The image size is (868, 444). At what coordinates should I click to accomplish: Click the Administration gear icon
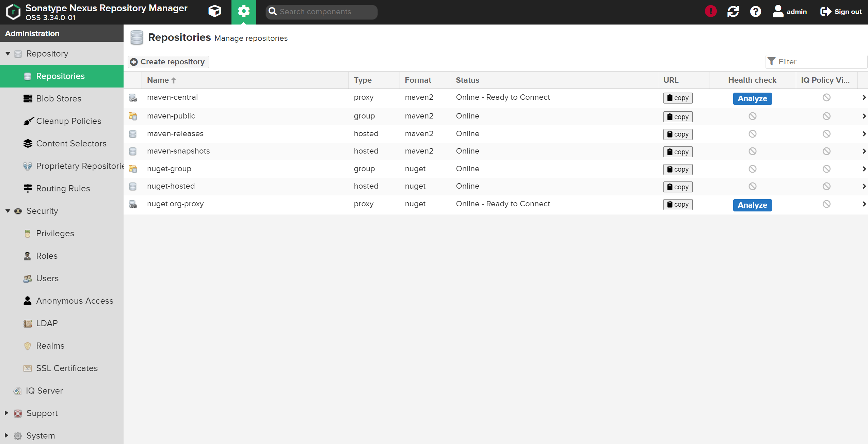(x=244, y=11)
